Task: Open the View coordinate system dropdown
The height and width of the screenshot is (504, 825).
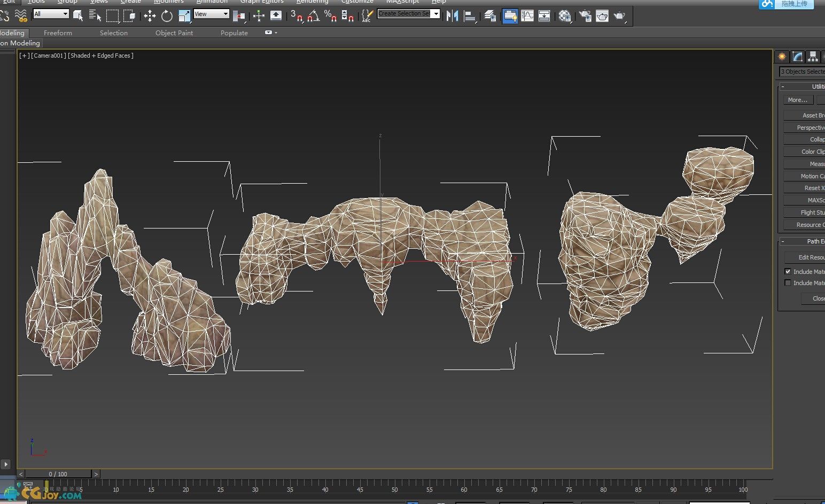Action: click(x=211, y=14)
